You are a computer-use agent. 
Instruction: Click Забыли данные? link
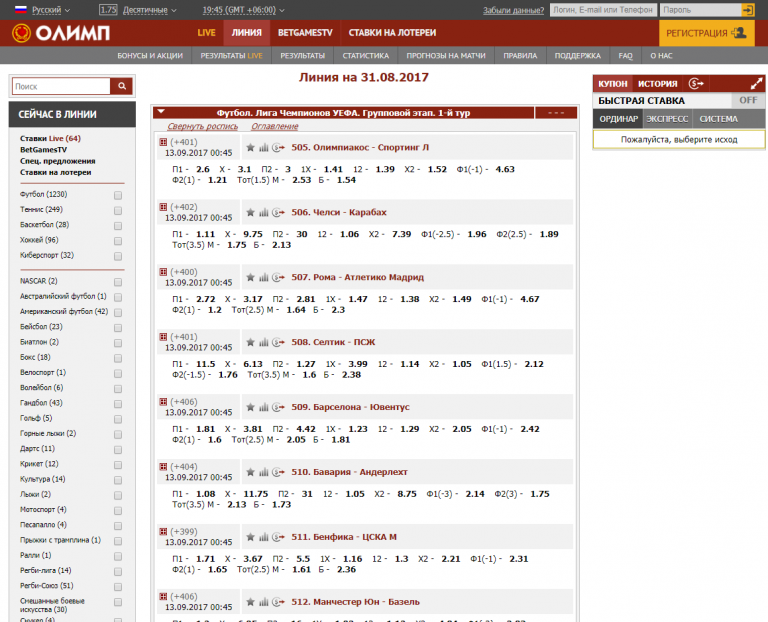(x=513, y=10)
